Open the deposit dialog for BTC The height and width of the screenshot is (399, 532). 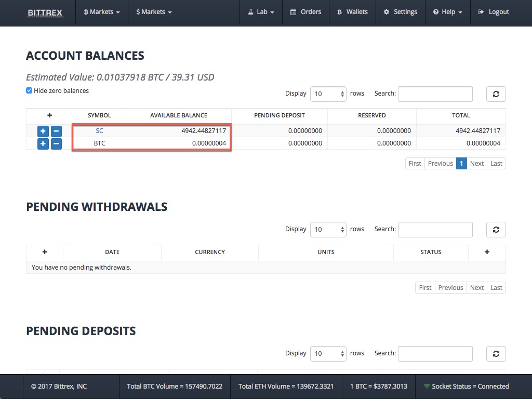coord(43,143)
